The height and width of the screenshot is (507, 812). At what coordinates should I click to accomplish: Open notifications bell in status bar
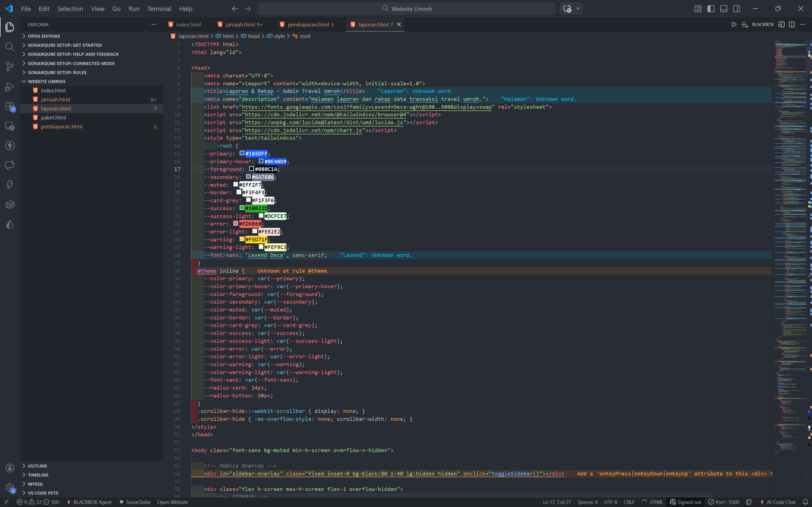805,502
